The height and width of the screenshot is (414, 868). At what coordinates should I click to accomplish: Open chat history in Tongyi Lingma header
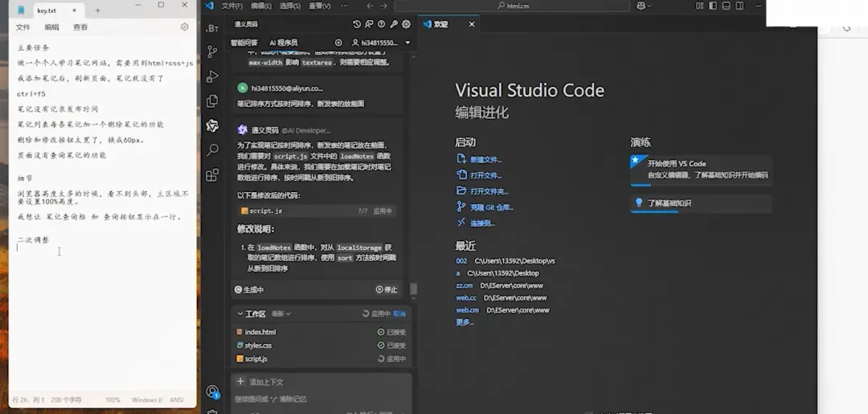click(357, 24)
